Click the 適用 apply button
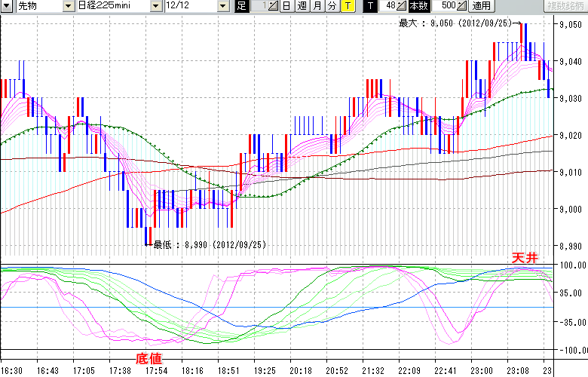 click(480, 6)
